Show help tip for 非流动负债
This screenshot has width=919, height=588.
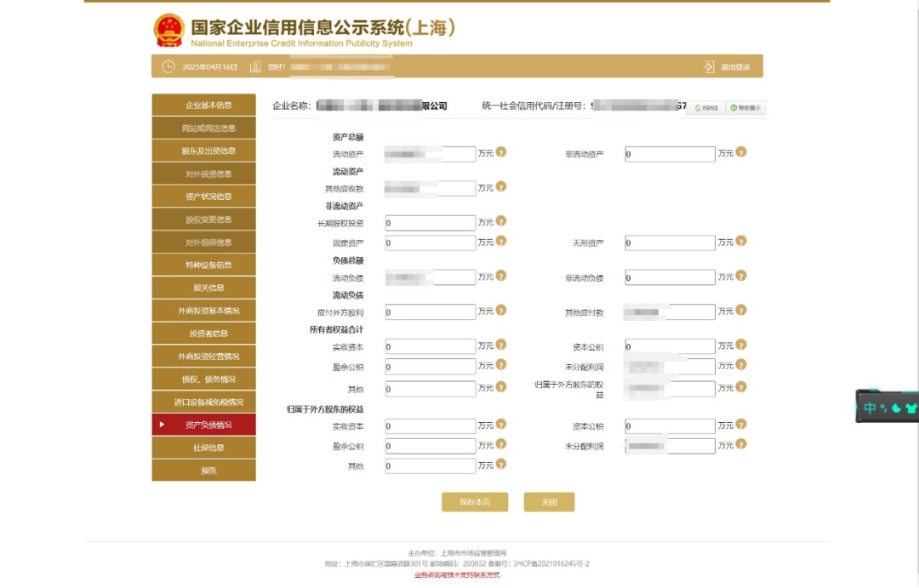pyautogui.click(x=741, y=276)
